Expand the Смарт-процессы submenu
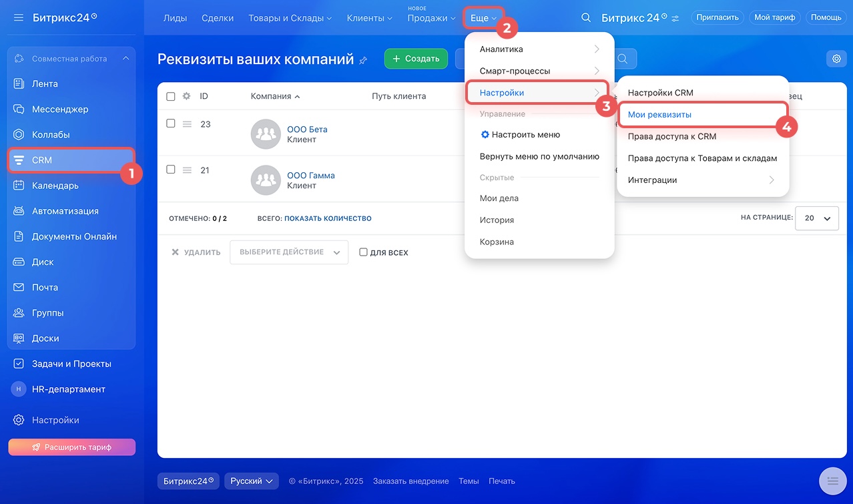The image size is (853, 504). click(x=539, y=71)
